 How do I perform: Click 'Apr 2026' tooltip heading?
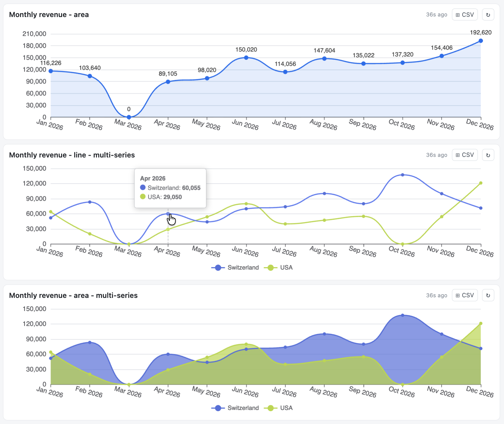pyautogui.click(x=153, y=178)
